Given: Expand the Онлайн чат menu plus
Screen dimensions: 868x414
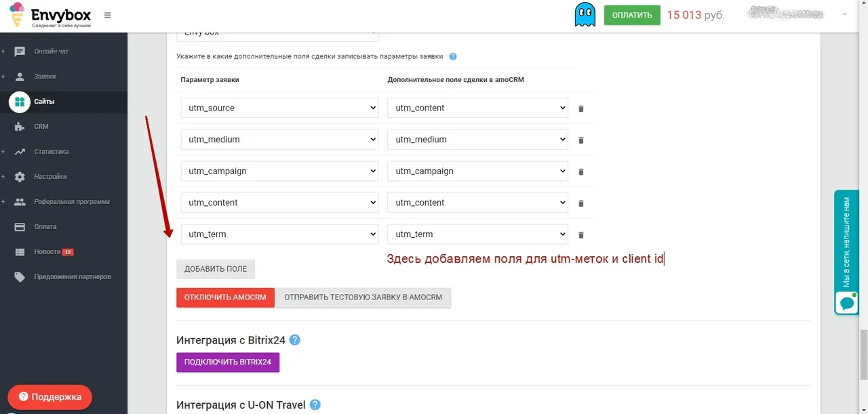Looking at the screenshot, I should 3,51.
